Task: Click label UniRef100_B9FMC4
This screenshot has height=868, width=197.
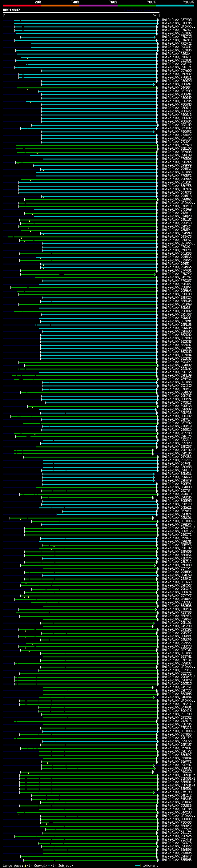Action: 177,515
